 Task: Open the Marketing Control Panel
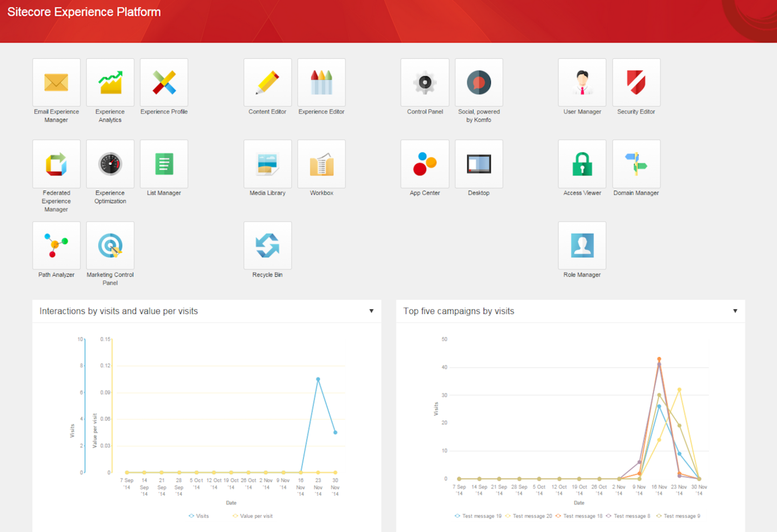pos(110,245)
